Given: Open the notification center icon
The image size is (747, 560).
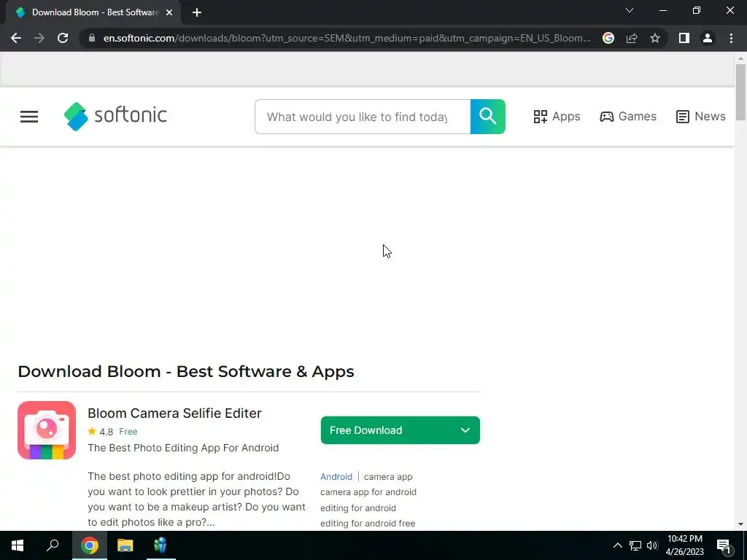Looking at the screenshot, I should [x=724, y=546].
